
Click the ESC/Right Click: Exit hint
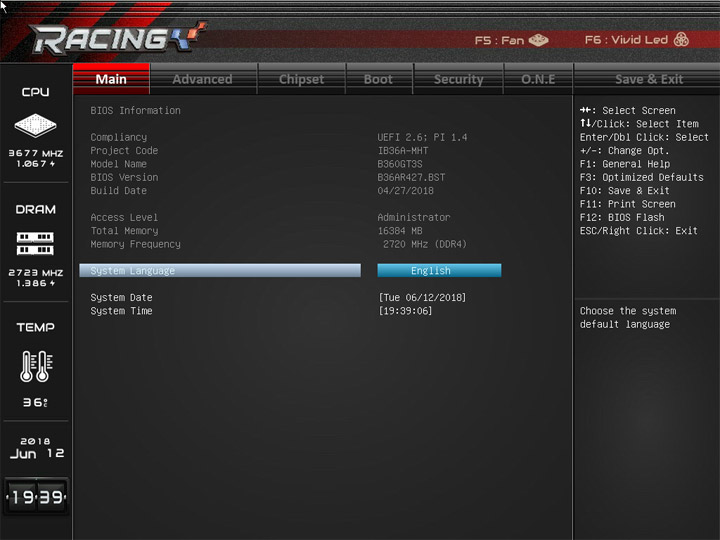pyautogui.click(x=639, y=231)
